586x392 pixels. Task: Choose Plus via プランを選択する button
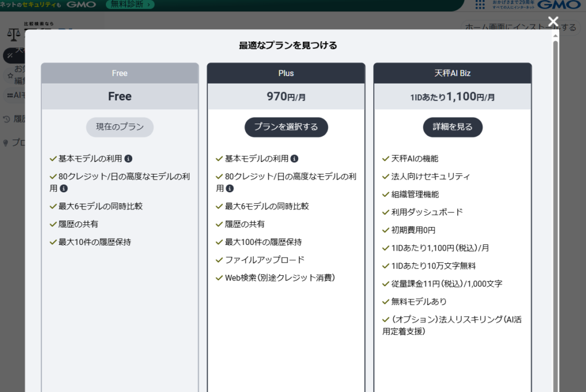tap(286, 127)
